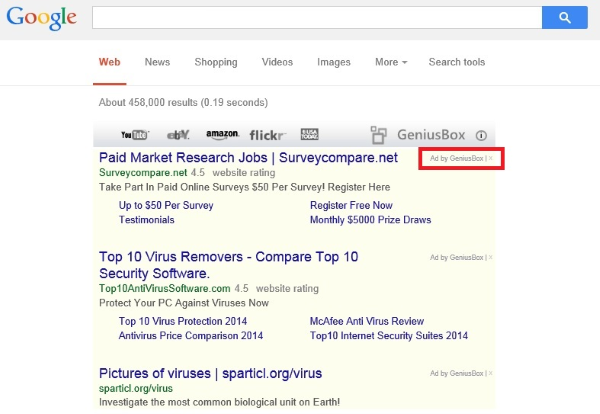Close the Top 10 Virus Removers ad
Image resolution: width=600 pixels, height=414 pixels.
[x=491, y=257]
